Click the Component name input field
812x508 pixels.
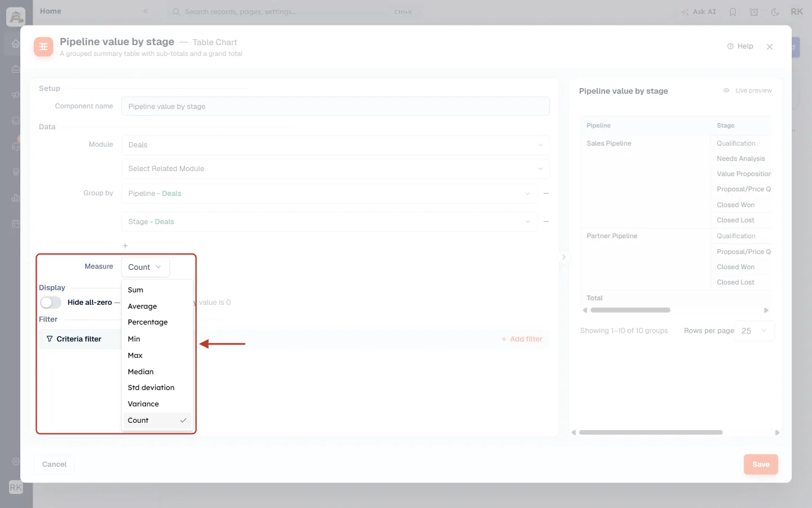coord(336,107)
